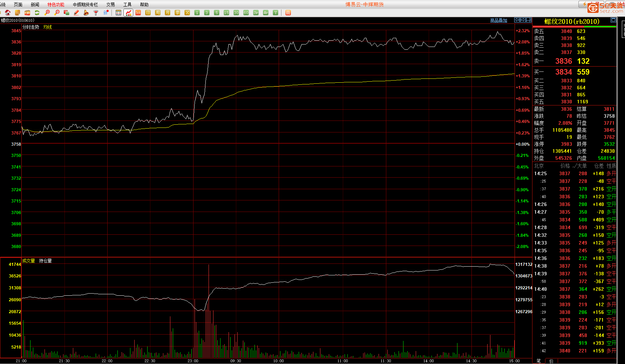This screenshot has width=625, height=364.
Task: Open the quote list table icon
Action: point(118,13)
